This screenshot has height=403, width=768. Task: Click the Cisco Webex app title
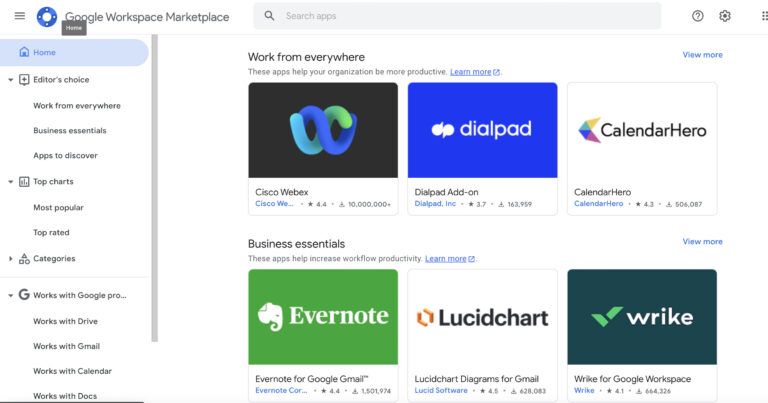click(x=282, y=192)
